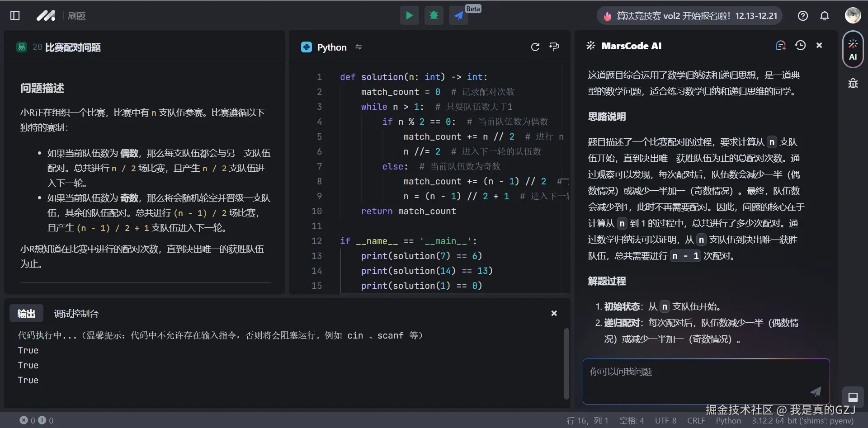Change line endings via CRLF selector
868x428 pixels.
coord(696,421)
